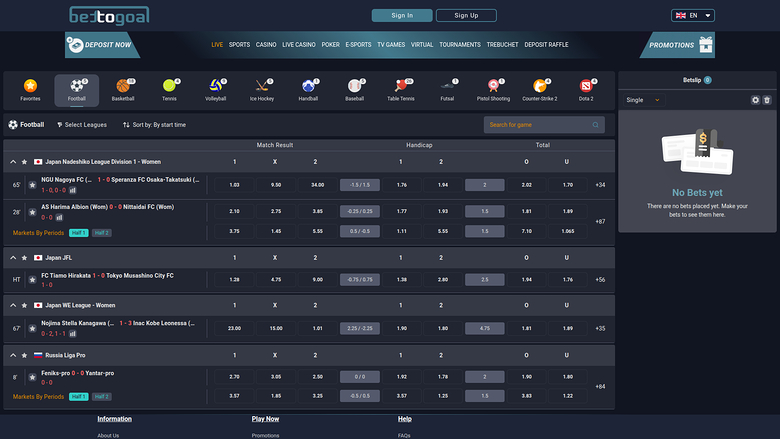The height and width of the screenshot is (439, 780).
Task: Select the Futsal sport icon
Action: pos(447,90)
